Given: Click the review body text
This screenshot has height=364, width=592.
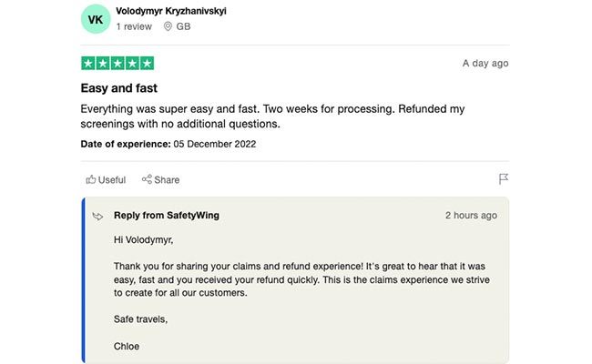Looking at the screenshot, I should (x=273, y=116).
